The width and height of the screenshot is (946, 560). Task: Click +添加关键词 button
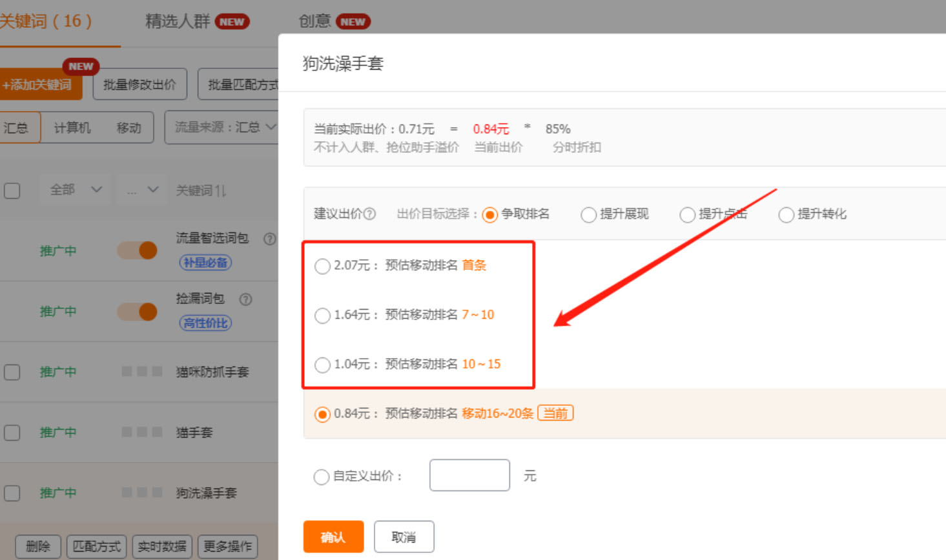click(x=40, y=85)
